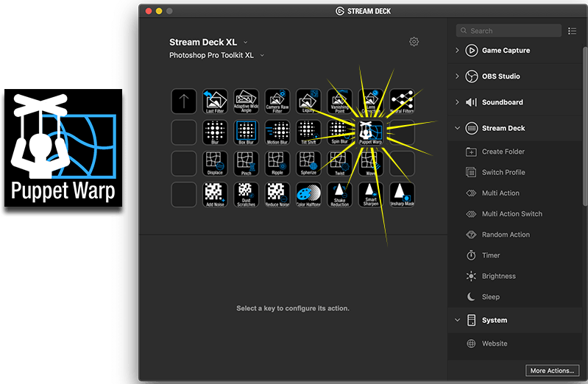Click the Spherize key
Screen dimensions: 588x384
pyautogui.click(x=308, y=163)
